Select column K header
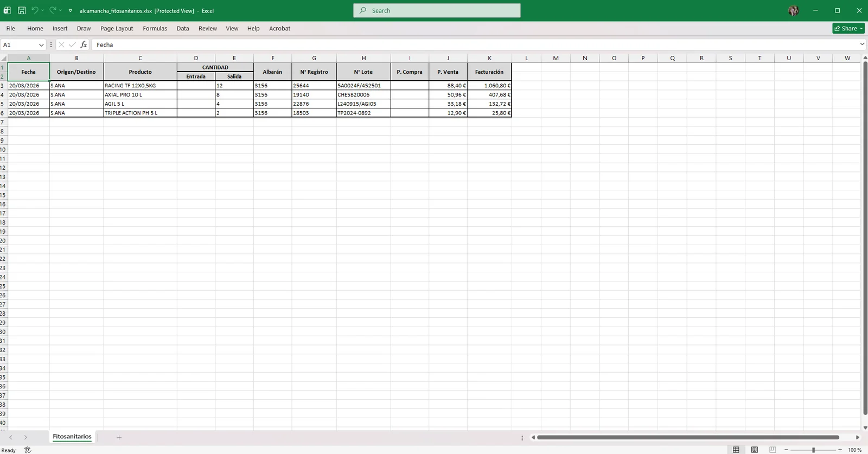The height and width of the screenshot is (454, 868). coord(489,58)
